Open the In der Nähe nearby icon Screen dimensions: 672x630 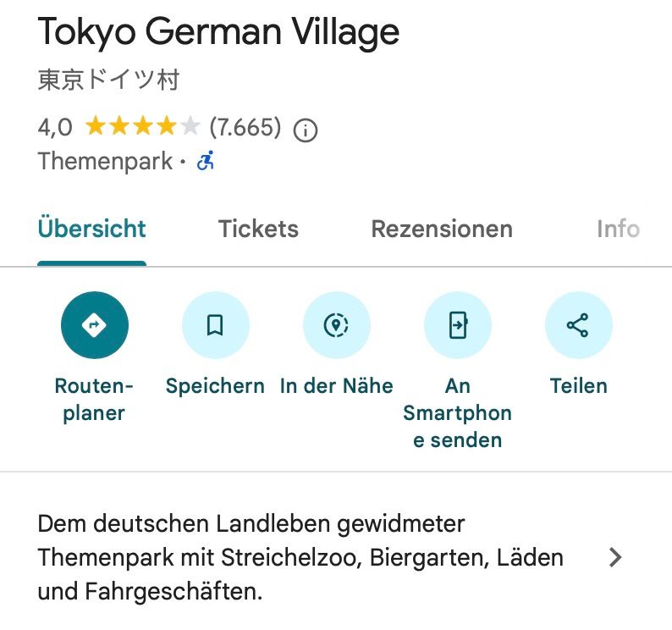(336, 325)
